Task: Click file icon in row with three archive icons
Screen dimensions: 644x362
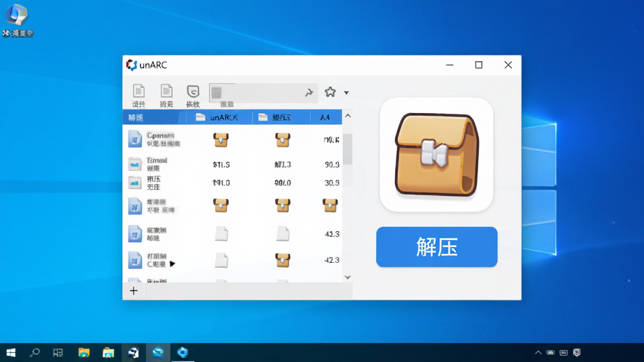Action: (x=135, y=206)
